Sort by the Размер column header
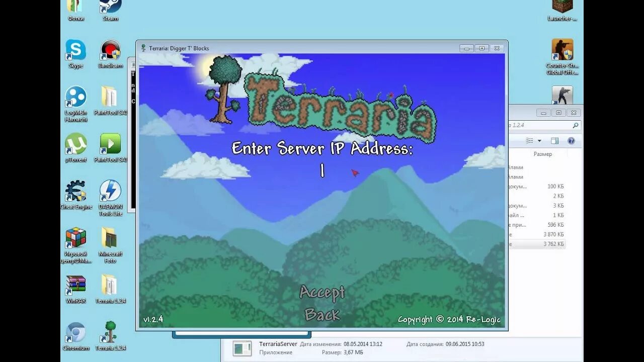 tap(542, 154)
